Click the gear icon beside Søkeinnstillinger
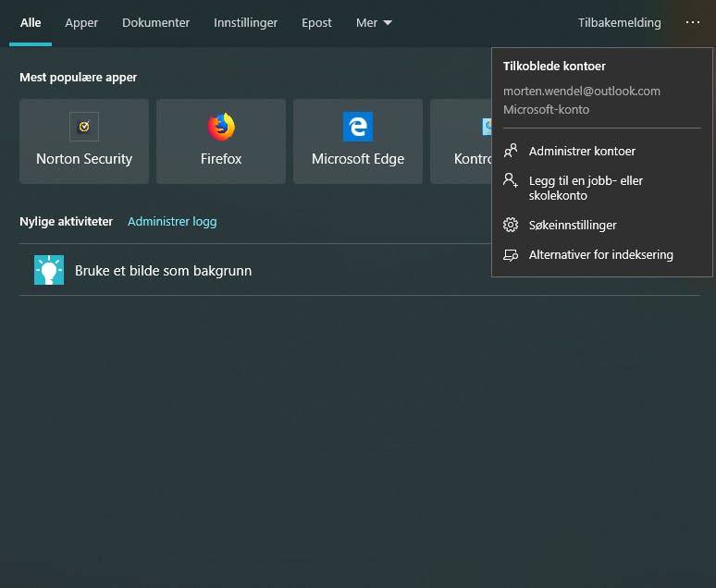 511,225
